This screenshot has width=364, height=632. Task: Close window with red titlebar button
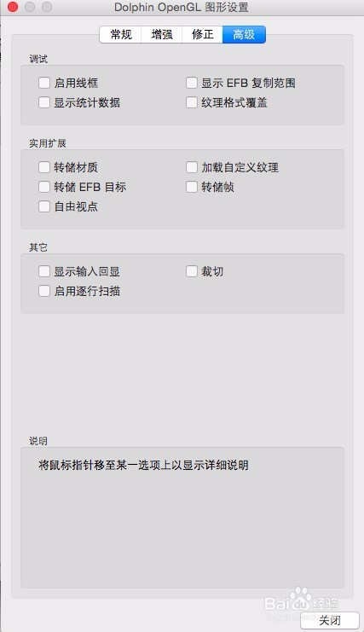click(13, 7)
